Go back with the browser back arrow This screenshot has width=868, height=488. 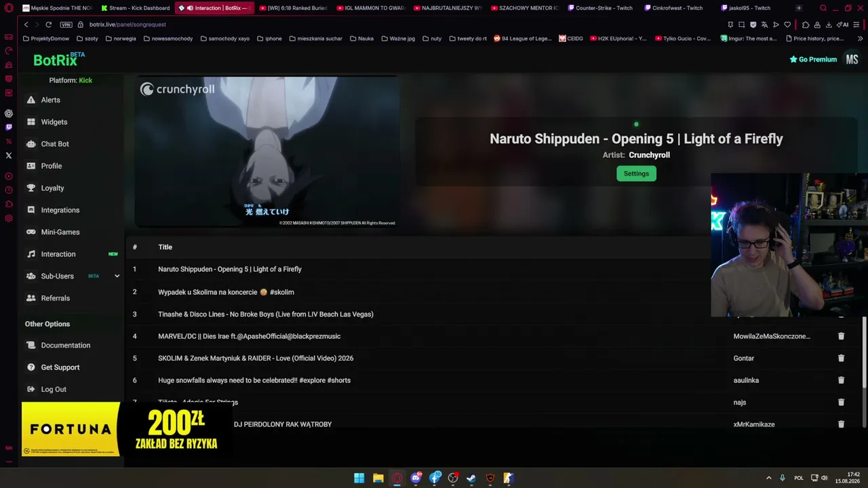(x=26, y=24)
